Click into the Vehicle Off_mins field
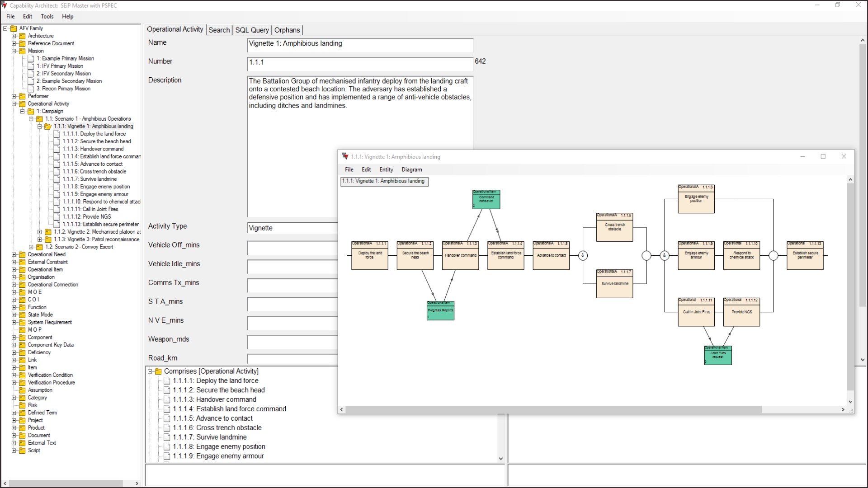Image resolution: width=868 pixels, height=488 pixels. click(x=292, y=247)
